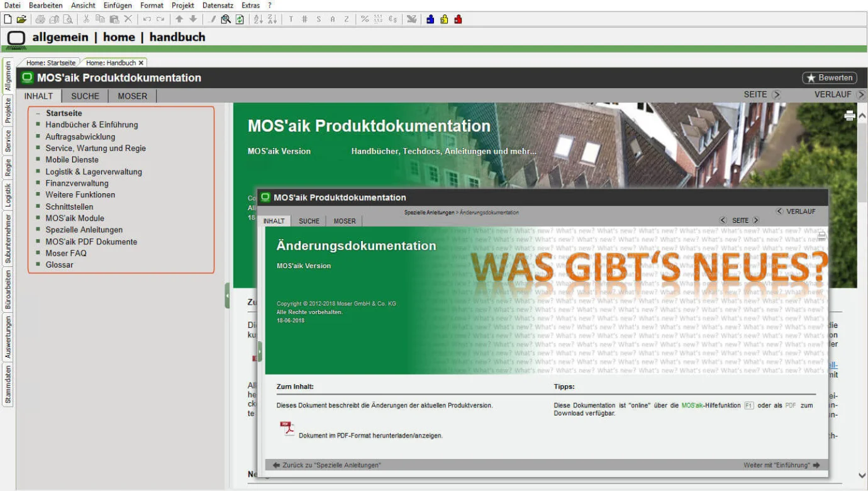
Task: Click the search magnifier toolbar icon
Action: click(x=226, y=20)
